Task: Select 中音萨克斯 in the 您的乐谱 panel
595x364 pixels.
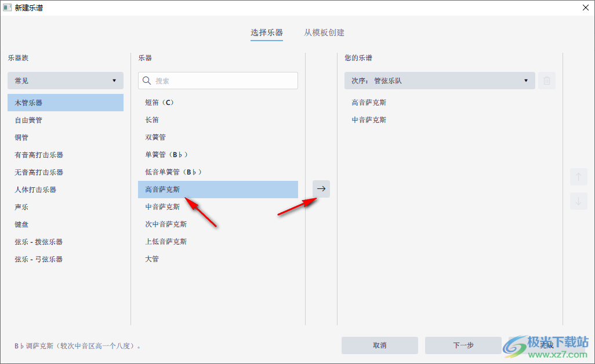Action: [x=369, y=119]
